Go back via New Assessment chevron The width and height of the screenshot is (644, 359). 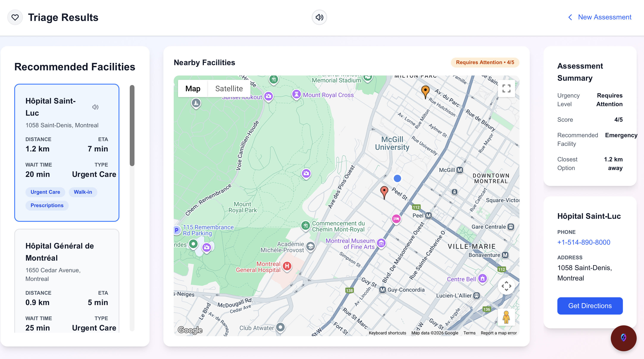(570, 17)
